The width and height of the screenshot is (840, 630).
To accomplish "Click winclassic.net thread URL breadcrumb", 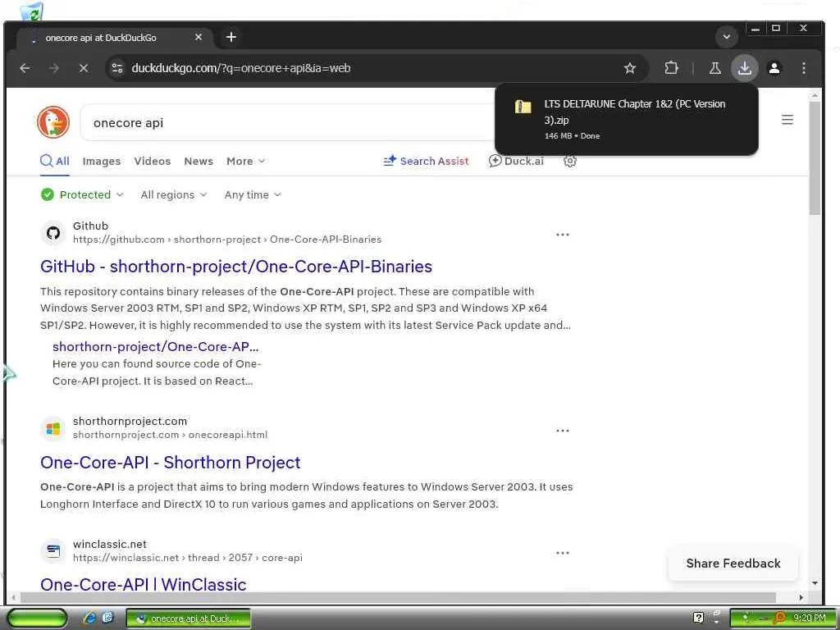I will (x=188, y=558).
